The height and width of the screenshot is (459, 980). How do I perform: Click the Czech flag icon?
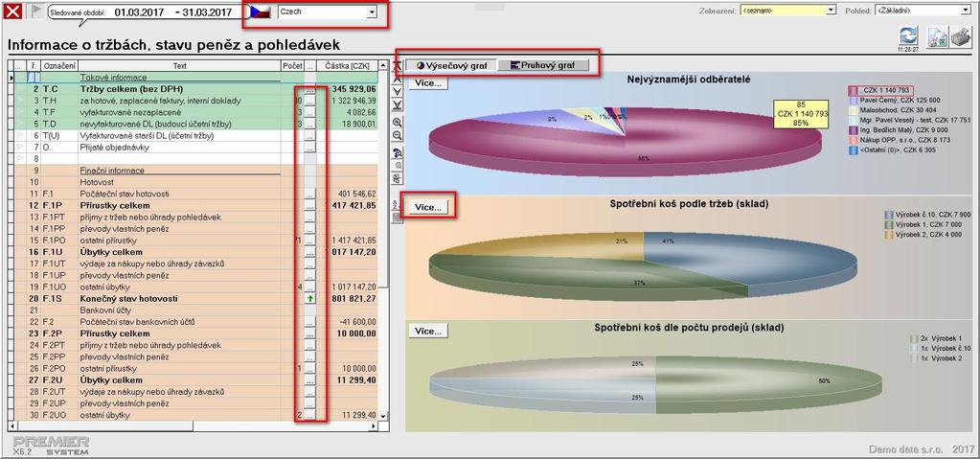(260, 11)
